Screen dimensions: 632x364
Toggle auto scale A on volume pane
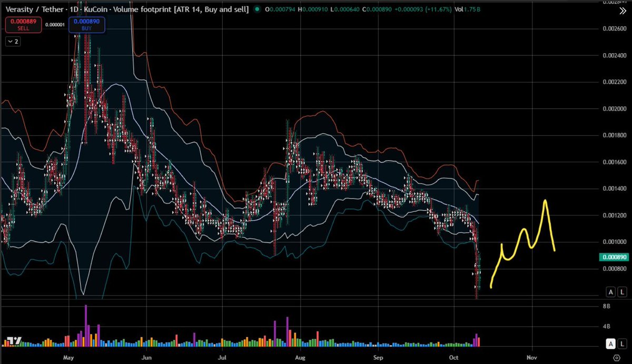tap(610, 343)
